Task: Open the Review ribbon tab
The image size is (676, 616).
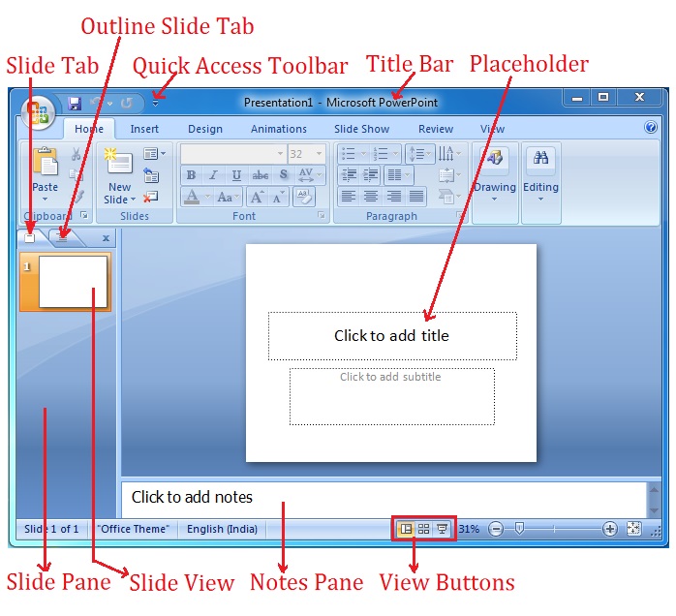Action: [436, 129]
